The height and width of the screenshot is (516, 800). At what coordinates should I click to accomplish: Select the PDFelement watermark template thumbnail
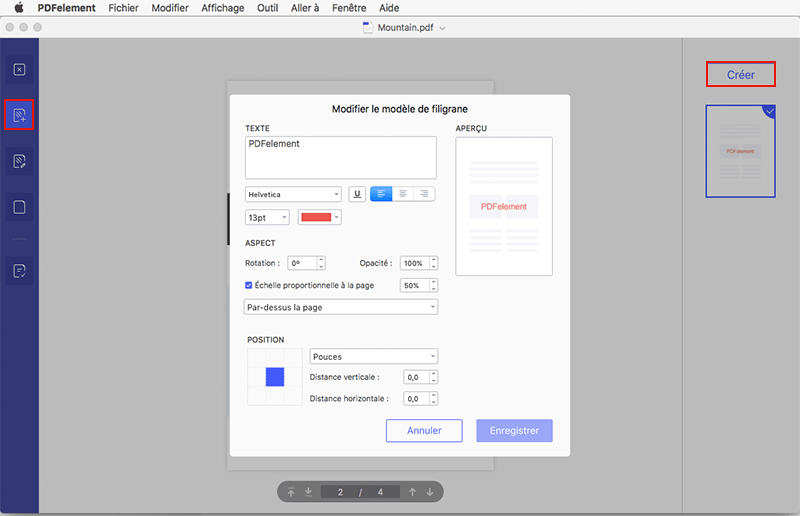[x=740, y=151]
